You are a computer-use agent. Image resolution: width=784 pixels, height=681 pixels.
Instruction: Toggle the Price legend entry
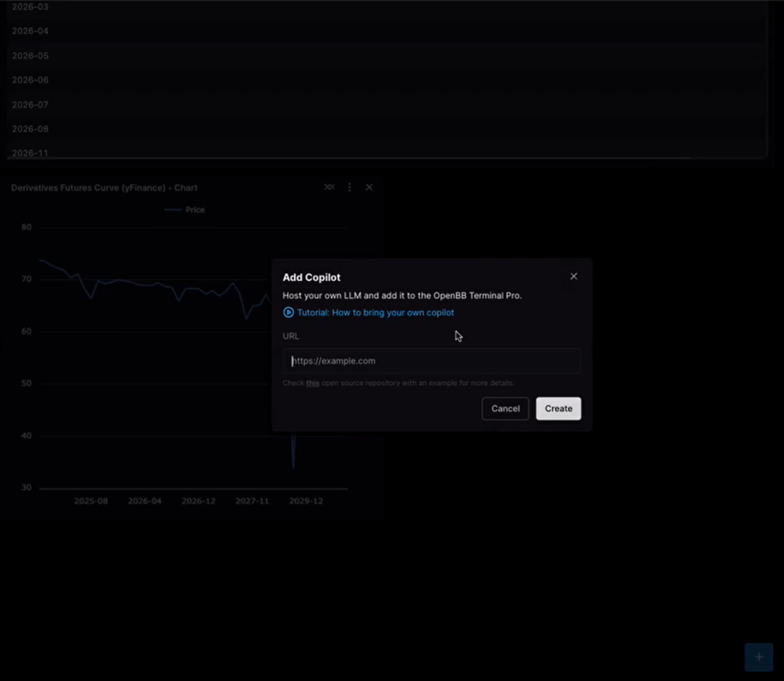coord(184,210)
